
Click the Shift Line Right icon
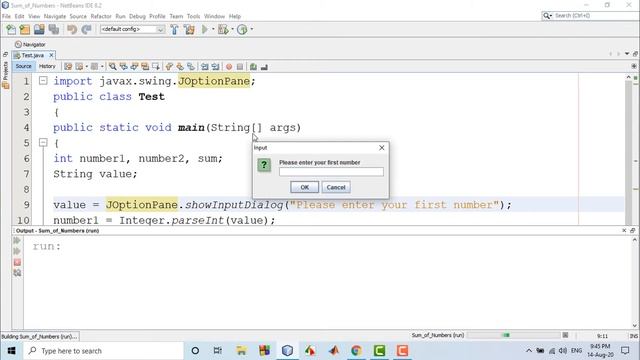coord(216,67)
